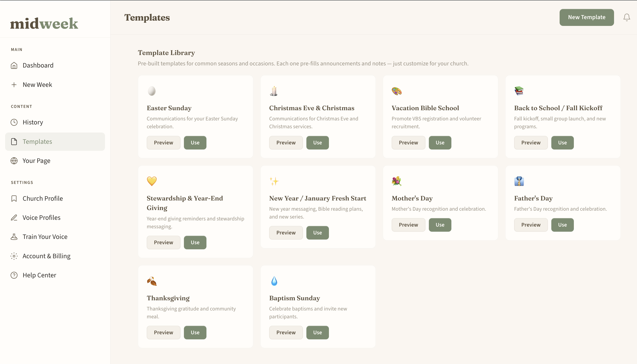The height and width of the screenshot is (364, 637).
Task: Click the "Father's Day" card title
Action: 533,198
